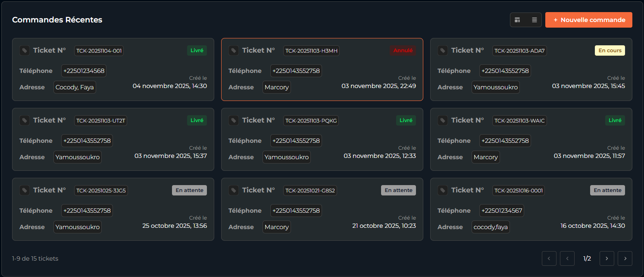Screen dimensions: 644x277
Task: Click the Nouvelle commande button
Action: pos(588,20)
